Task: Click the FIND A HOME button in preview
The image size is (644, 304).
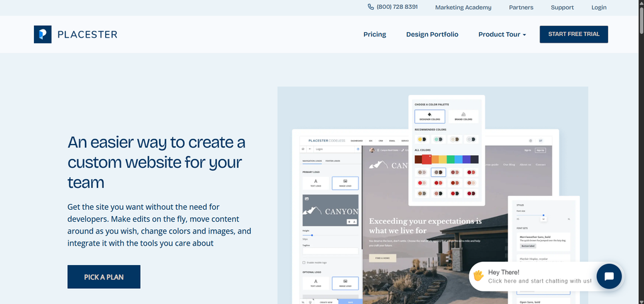Action: click(382, 258)
